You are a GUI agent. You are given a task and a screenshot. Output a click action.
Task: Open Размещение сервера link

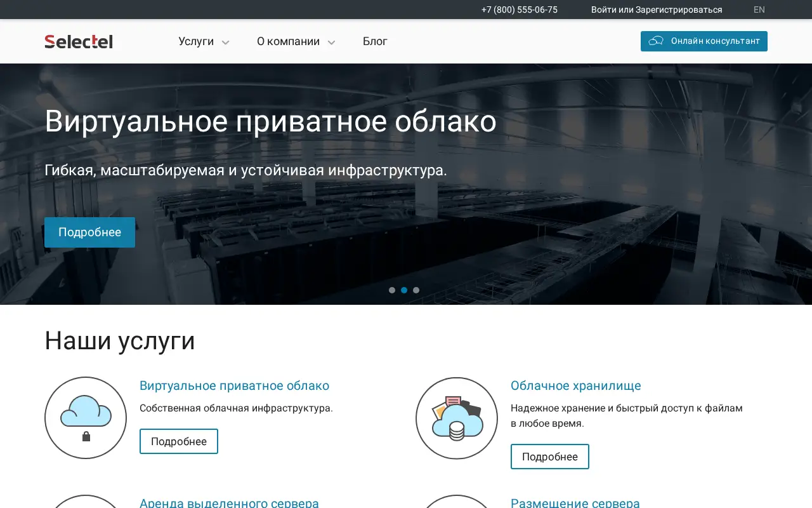(x=575, y=503)
